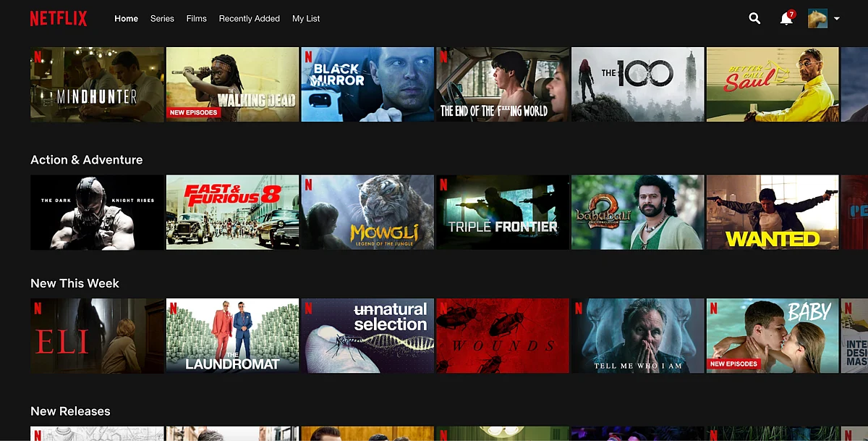Open the search magnifier icon
This screenshot has height=441, width=868.
point(754,19)
